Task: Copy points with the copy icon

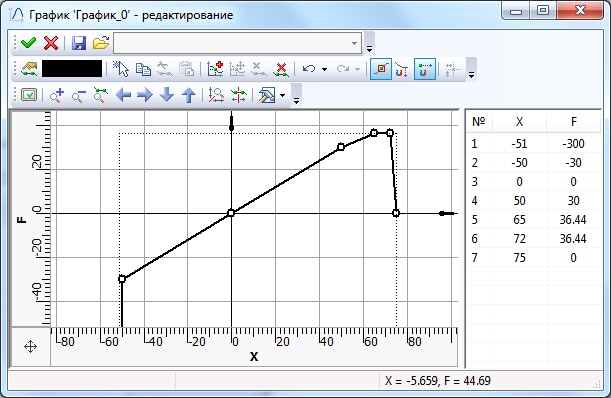Action: (x=143, y=69)
